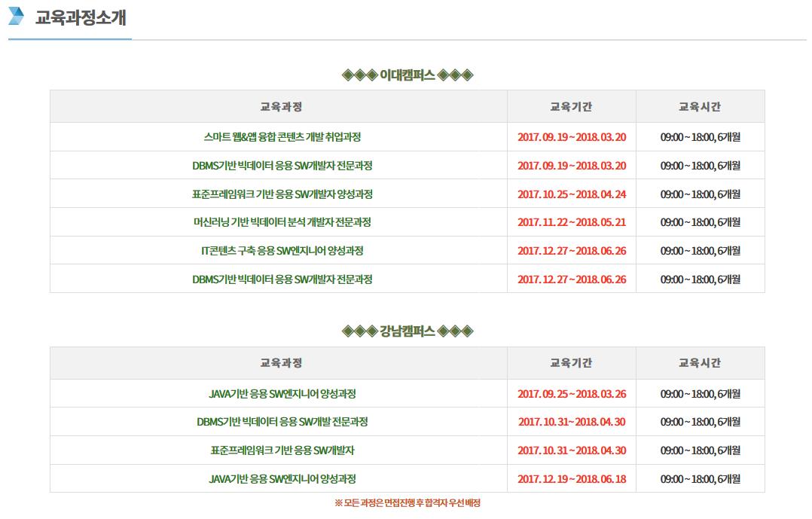Click the date 2017.12.19~2018.06.18
This screenshot has width=812, height=519.
(x=572, y=479)
